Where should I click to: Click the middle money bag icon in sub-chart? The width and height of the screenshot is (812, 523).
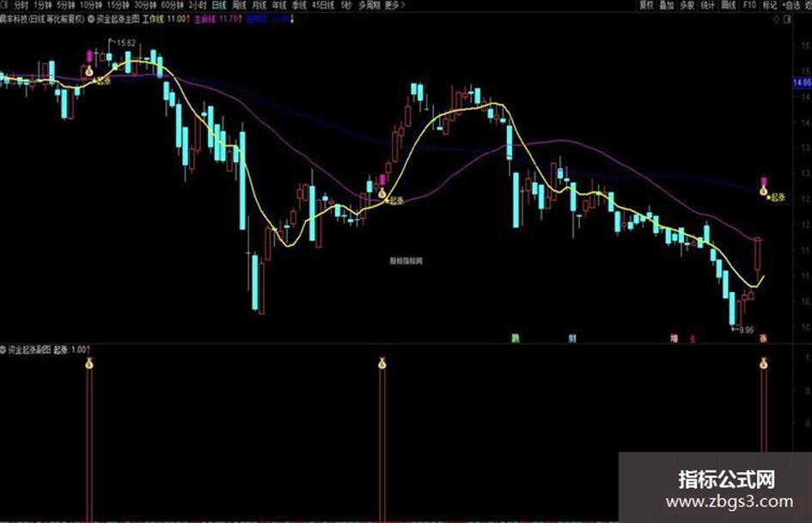tap(382, 363)
